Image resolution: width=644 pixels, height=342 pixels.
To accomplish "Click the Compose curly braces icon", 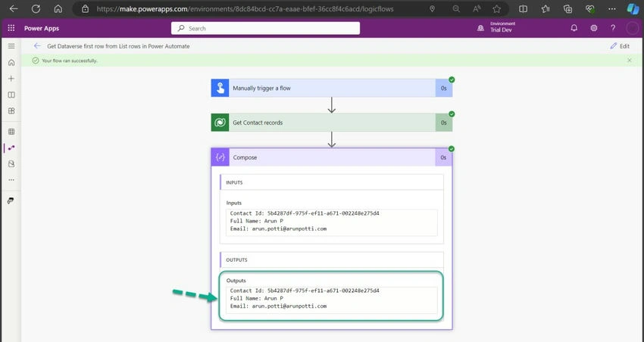I will point(220,157).
